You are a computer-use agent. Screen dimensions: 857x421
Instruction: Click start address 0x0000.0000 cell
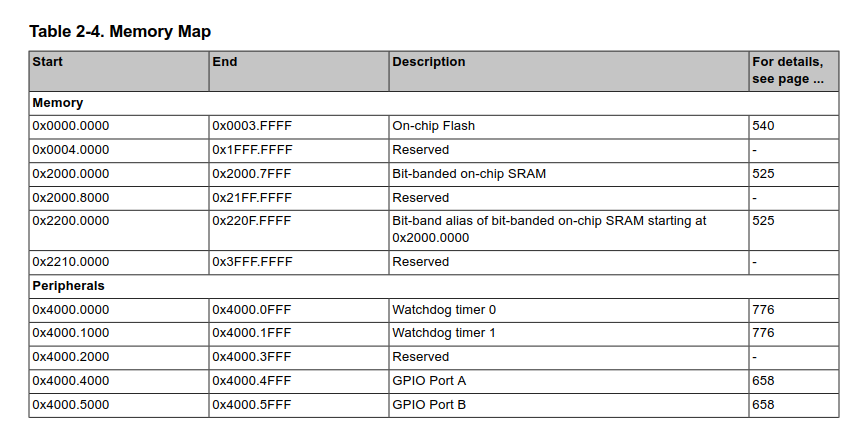pos(71,126)
